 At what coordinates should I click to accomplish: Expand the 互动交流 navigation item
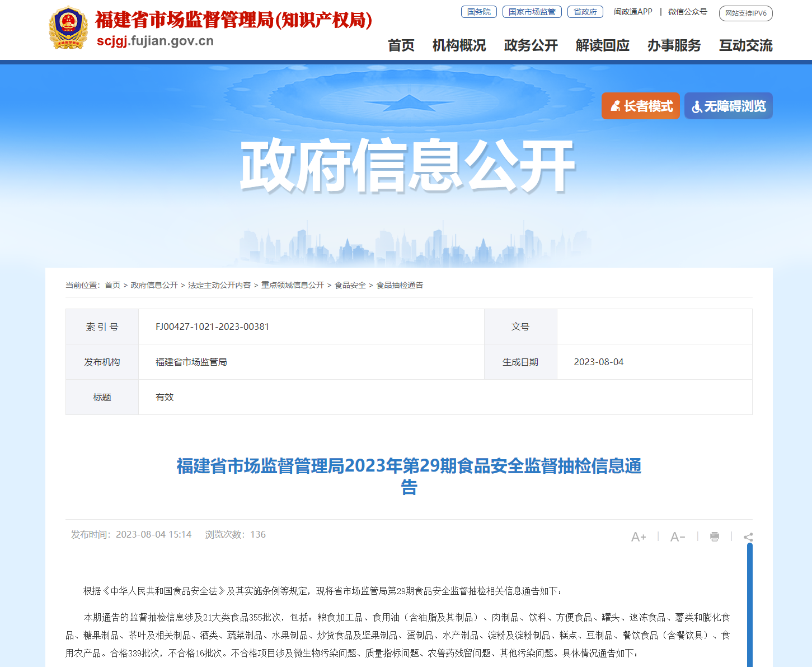coord(745,46)
